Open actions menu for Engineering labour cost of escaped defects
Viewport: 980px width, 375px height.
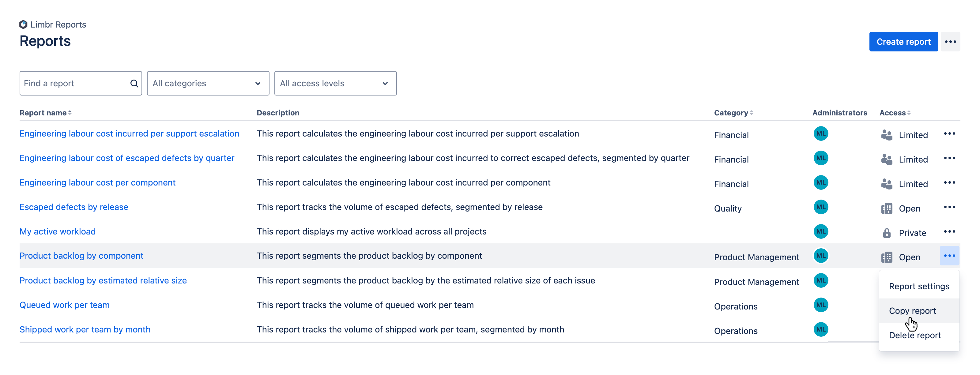[x=949, y=158]
